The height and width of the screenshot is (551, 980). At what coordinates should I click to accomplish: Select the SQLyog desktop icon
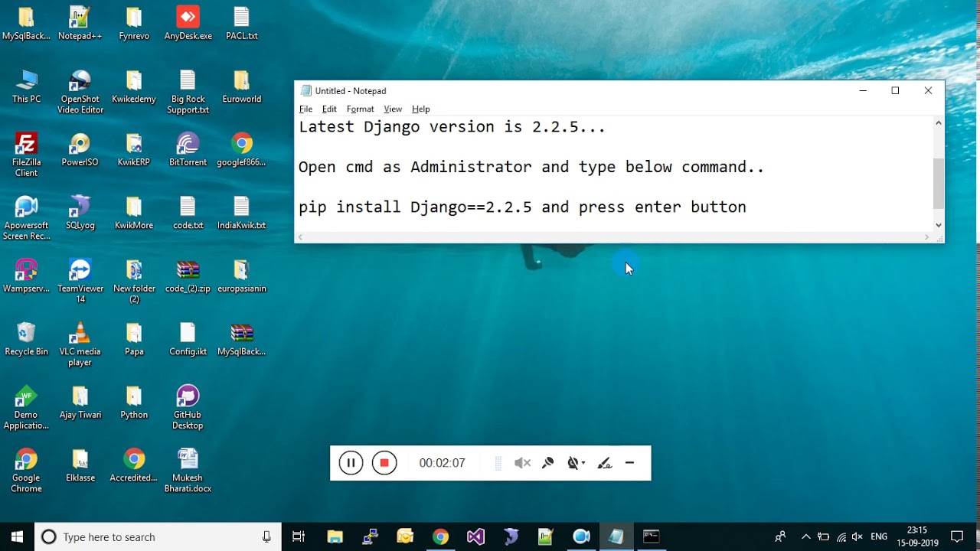pos(80,213)
